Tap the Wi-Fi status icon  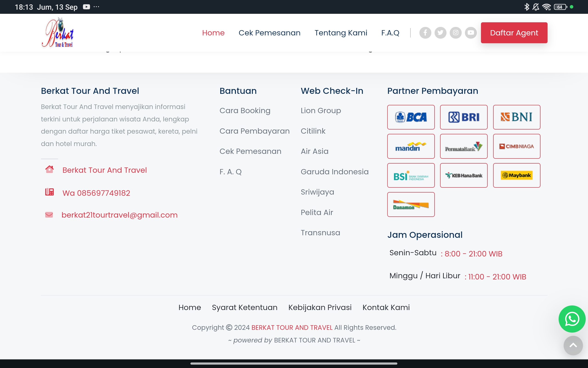tap(546, 7)
